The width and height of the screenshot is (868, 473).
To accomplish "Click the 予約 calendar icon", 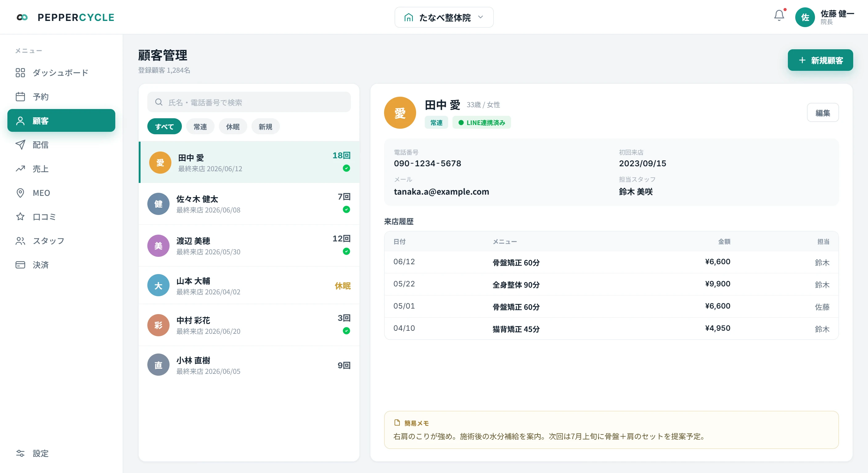I will [x=20, y=97].
